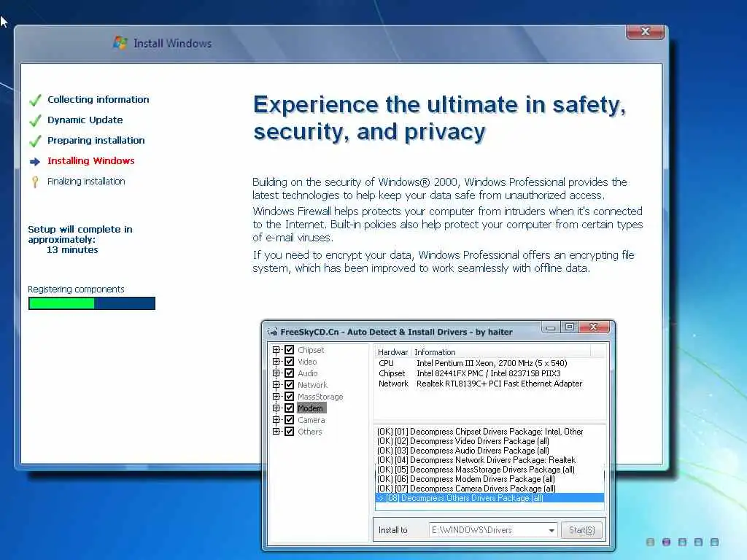Expand the Chipset tree node

(276, 349)
